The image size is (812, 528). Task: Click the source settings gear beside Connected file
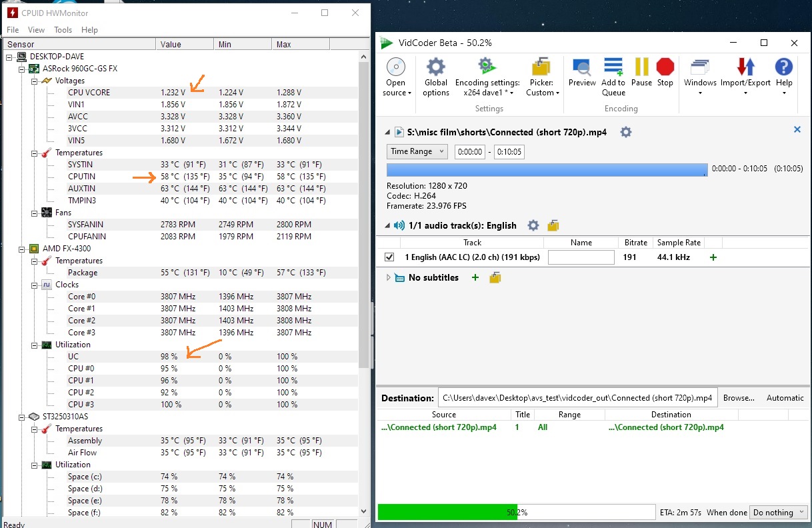(x=625, y=132)
